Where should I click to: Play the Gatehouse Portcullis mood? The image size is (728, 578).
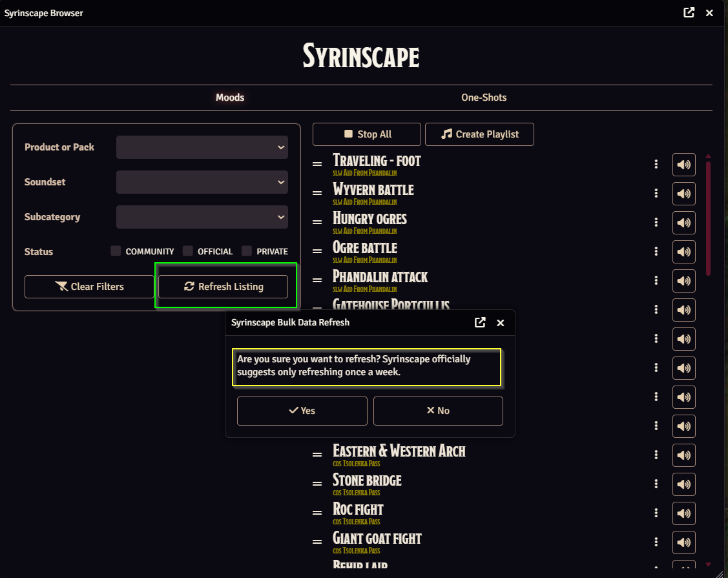tap(683, 309)
